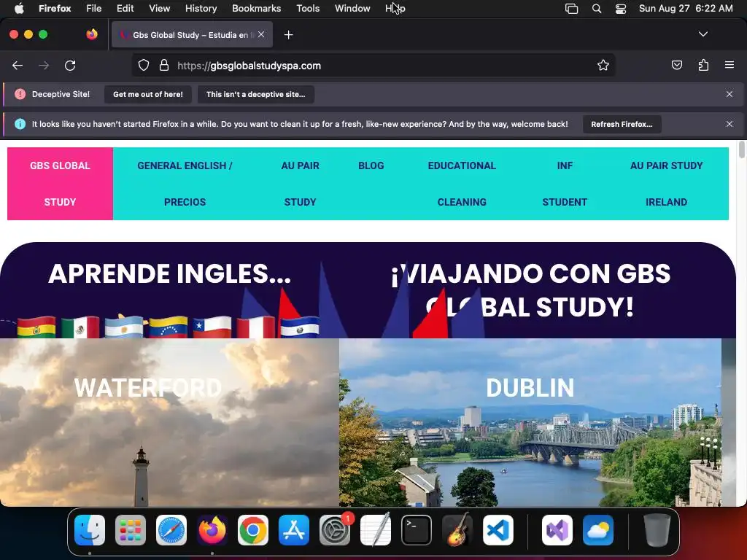Click the Firefox icon in the Dock
The height and width of the screenshot is (560, 747).
tap(212, 530)
